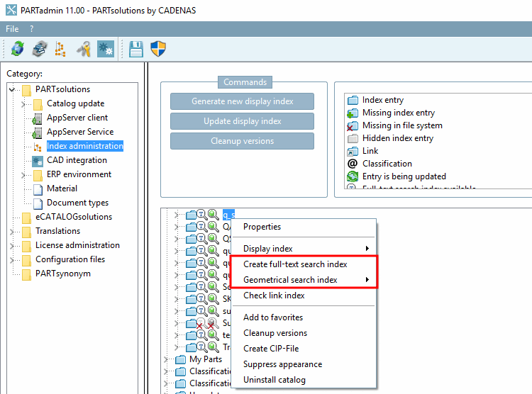Image resolution: width=532 pixels, height=394 pixels.
Task: Expand the q_s catalog node
Action: coord(177,215)
